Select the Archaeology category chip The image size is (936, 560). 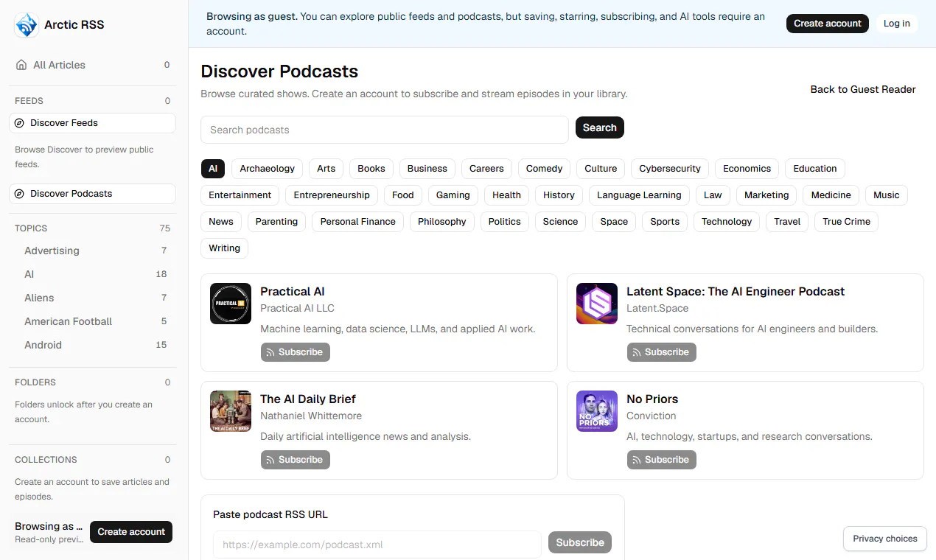[267, 169]
